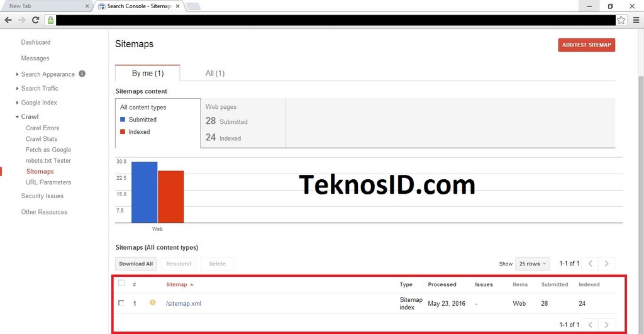The height and width of the screenshot is (334, 644).
Task: Switch to the By me (1) tab
Action: pos(147,73)
